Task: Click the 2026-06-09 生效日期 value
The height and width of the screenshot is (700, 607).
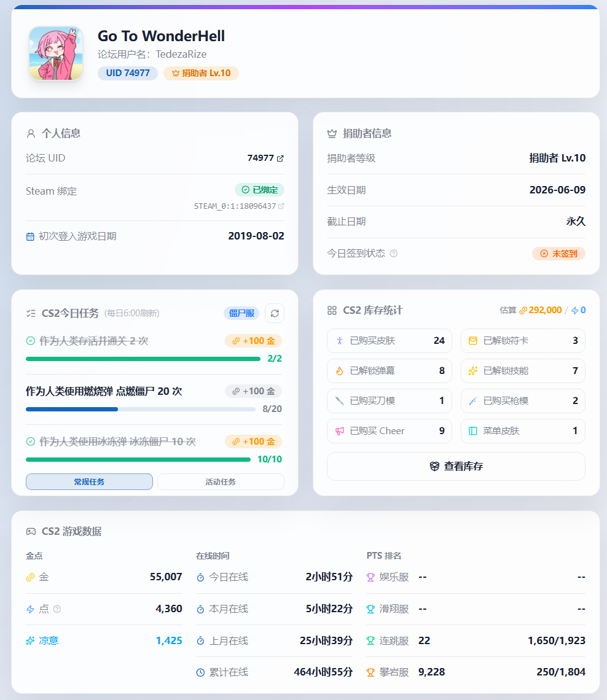Action: coord(557,190)
